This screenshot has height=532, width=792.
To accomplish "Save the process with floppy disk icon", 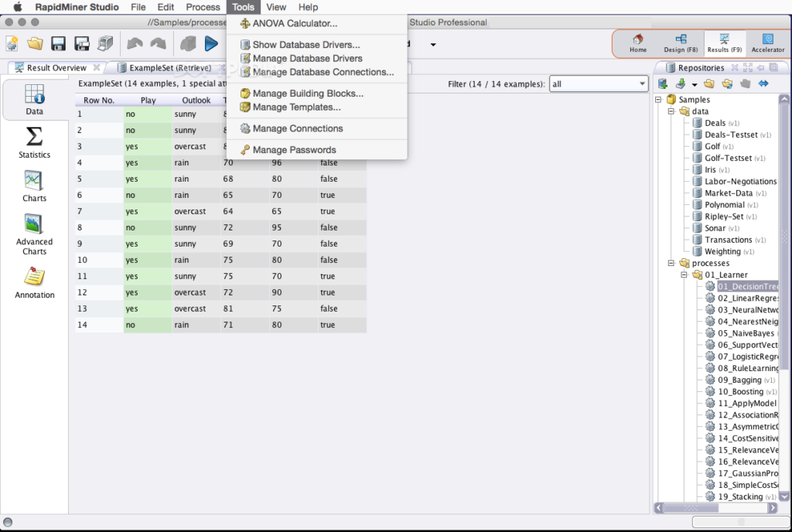I will tap(58, 44).
